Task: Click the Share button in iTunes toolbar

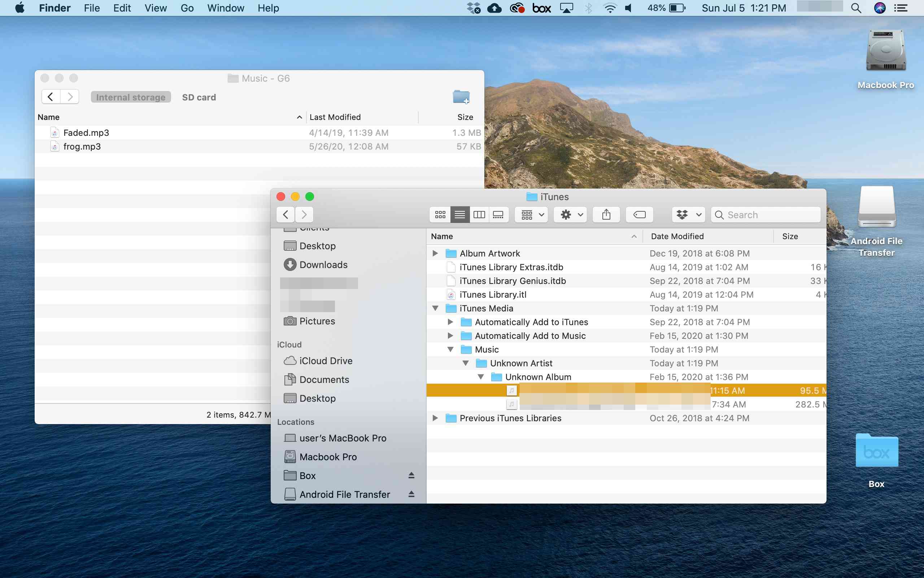Action: 606,215
